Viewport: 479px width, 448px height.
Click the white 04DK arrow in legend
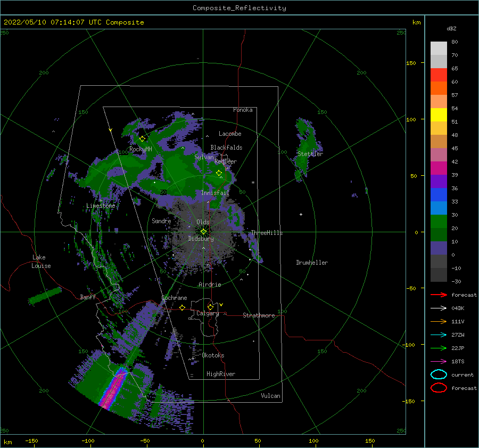click(x=439, y=308)
